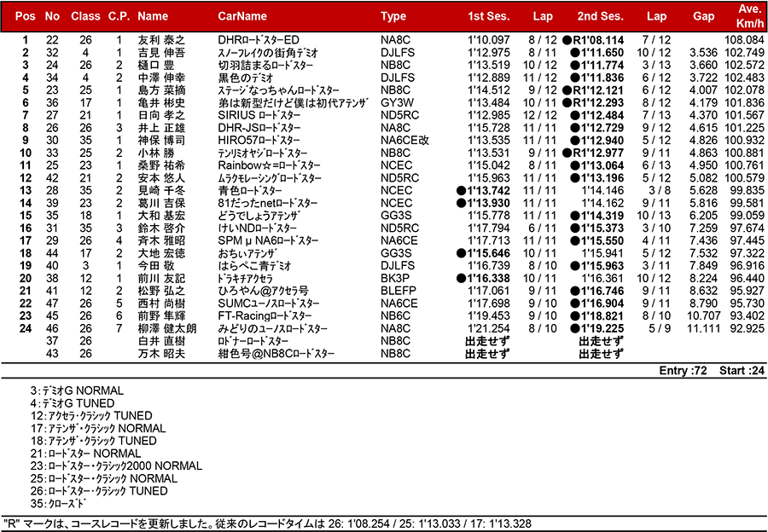Select the Gap column header
Viewport: 768px width, 532px height.
703,16
